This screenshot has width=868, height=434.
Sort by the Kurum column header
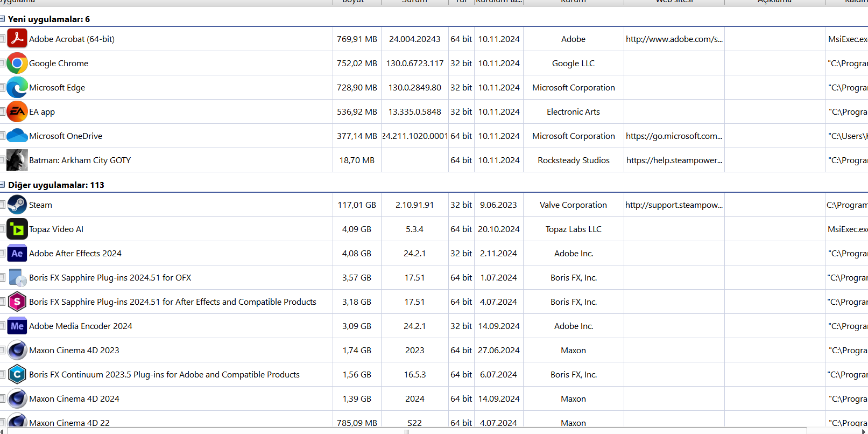(x=573, y=2)
